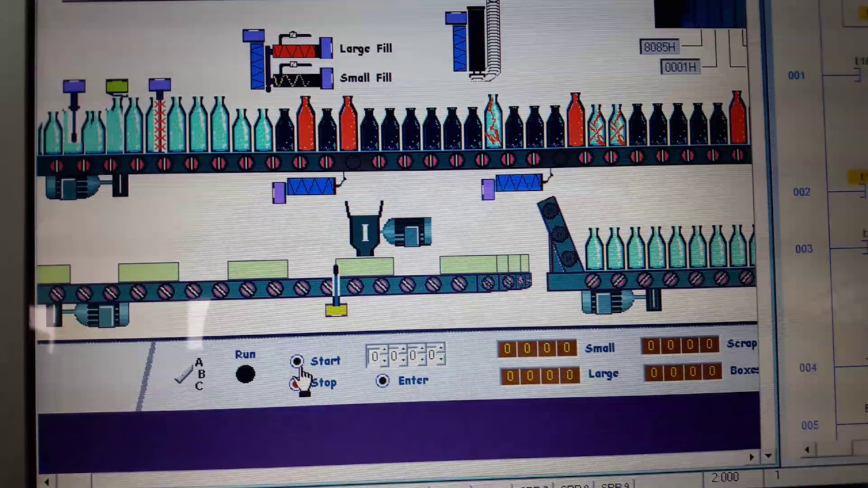Click the 2:000 status bar value
The image size is (868, 488).
[x=725, y=477]
